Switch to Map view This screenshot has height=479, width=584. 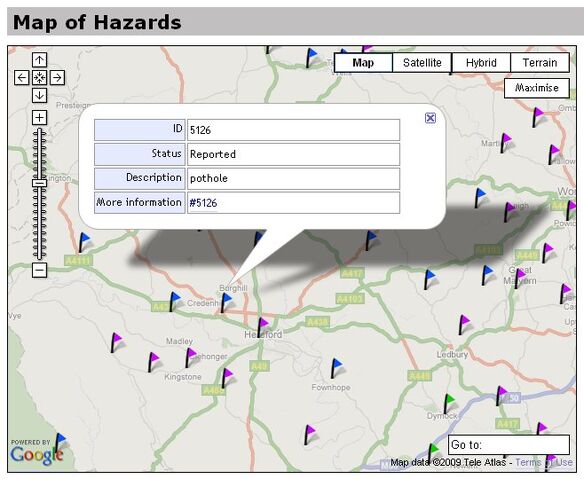tap(363, 63)
